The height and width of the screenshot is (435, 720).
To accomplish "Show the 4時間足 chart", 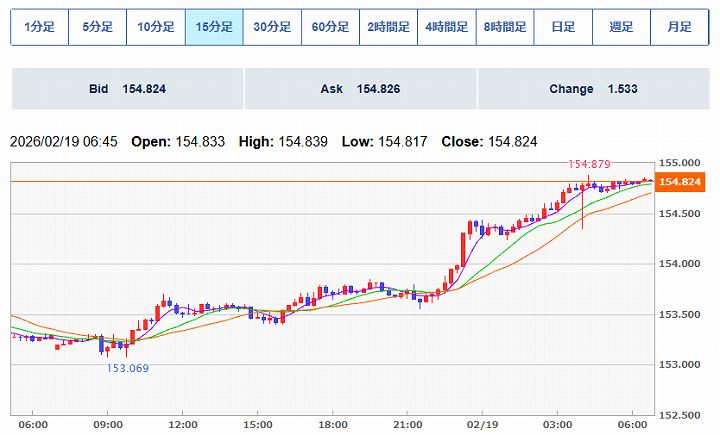I will (x=446, y=27).
